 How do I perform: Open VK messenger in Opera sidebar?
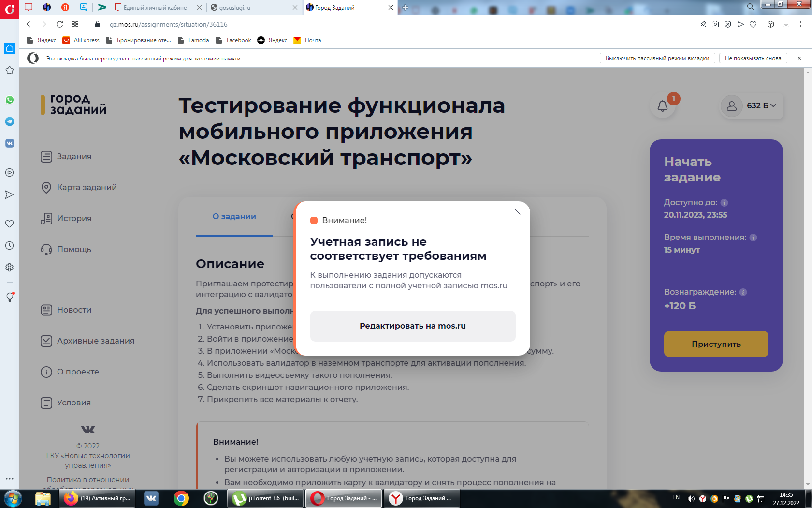pos(10,143)
